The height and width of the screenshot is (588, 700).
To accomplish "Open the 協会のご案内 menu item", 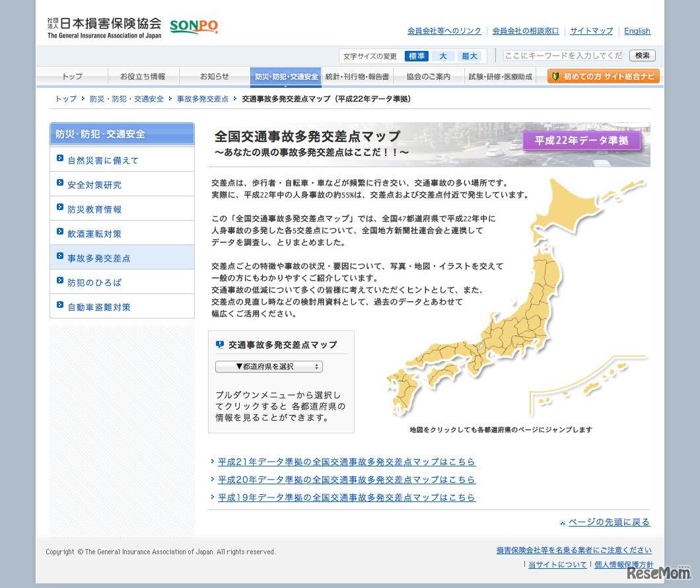I will coord(428,76).
